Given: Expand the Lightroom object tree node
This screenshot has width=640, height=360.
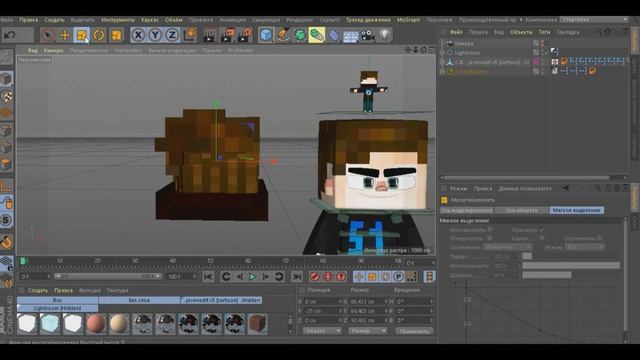Looking at the screenshot, I should [x=442, y=53].
